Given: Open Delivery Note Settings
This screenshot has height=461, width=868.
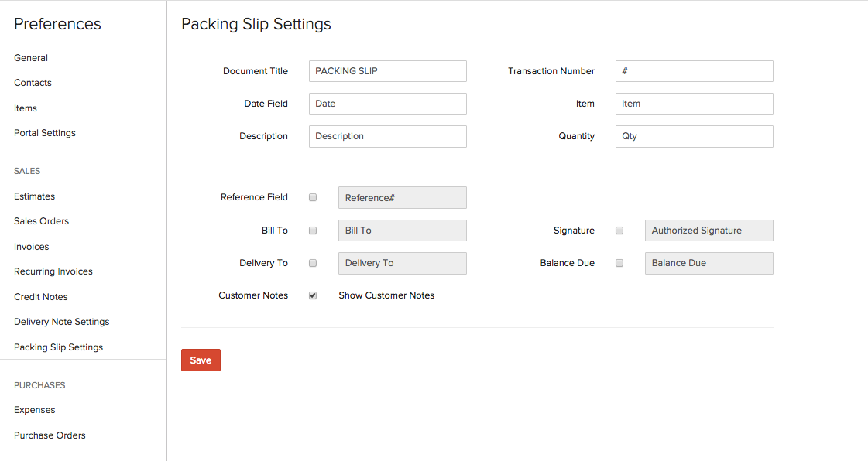Looking at the screenshot, I should [x=61, y=322].
